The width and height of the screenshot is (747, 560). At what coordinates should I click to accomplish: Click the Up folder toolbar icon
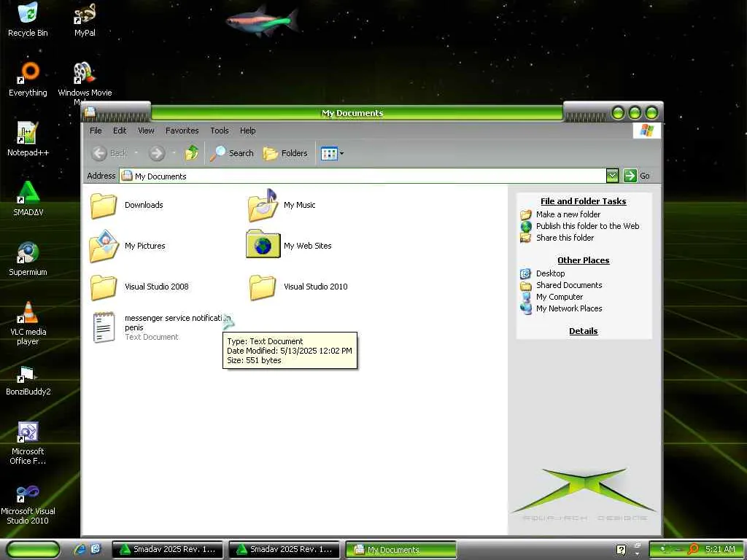click(192, 153)
